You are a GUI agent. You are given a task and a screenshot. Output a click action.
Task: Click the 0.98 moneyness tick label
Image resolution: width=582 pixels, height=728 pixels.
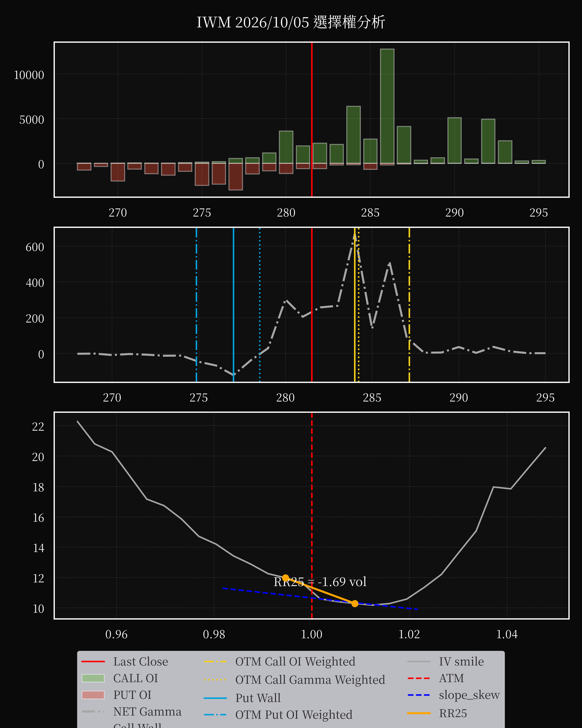[x=214, y=635]
